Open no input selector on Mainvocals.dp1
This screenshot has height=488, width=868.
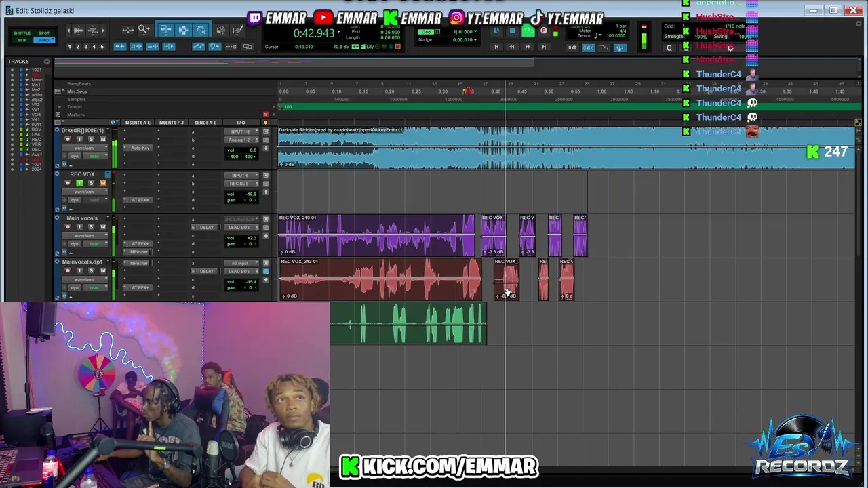click(x=240, y=263)
